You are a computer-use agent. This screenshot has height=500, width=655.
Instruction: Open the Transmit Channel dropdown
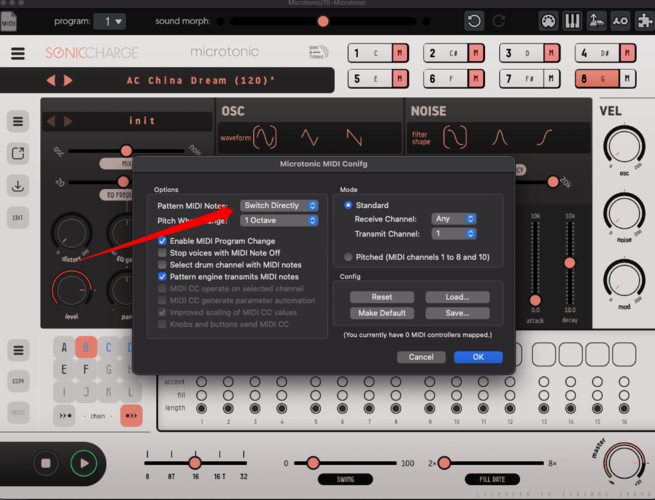coord(454,234)
